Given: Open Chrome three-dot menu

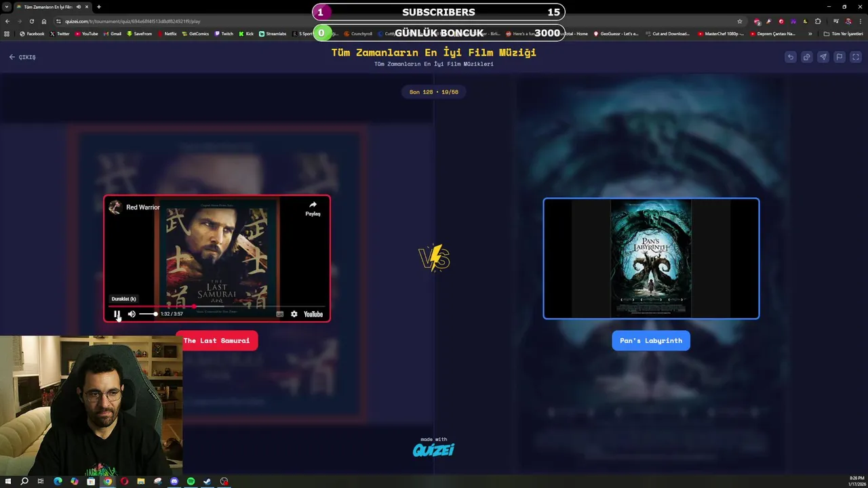Looking at the screenshot, I should click(860, 21).
